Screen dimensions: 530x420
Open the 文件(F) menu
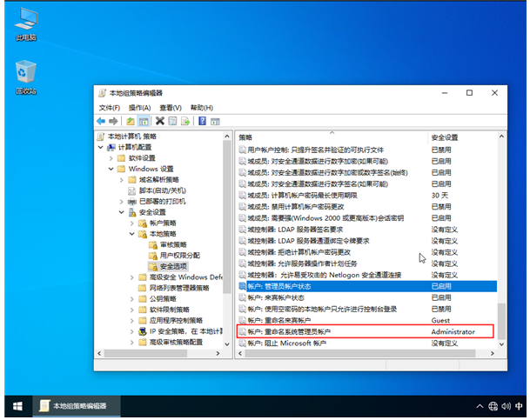(110, 107)
